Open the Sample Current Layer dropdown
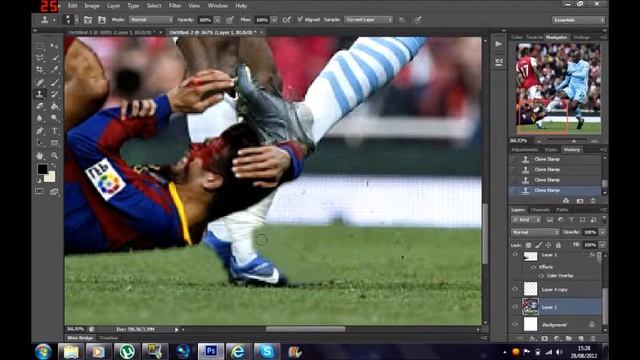640x360 pixels. coord(369,20)
